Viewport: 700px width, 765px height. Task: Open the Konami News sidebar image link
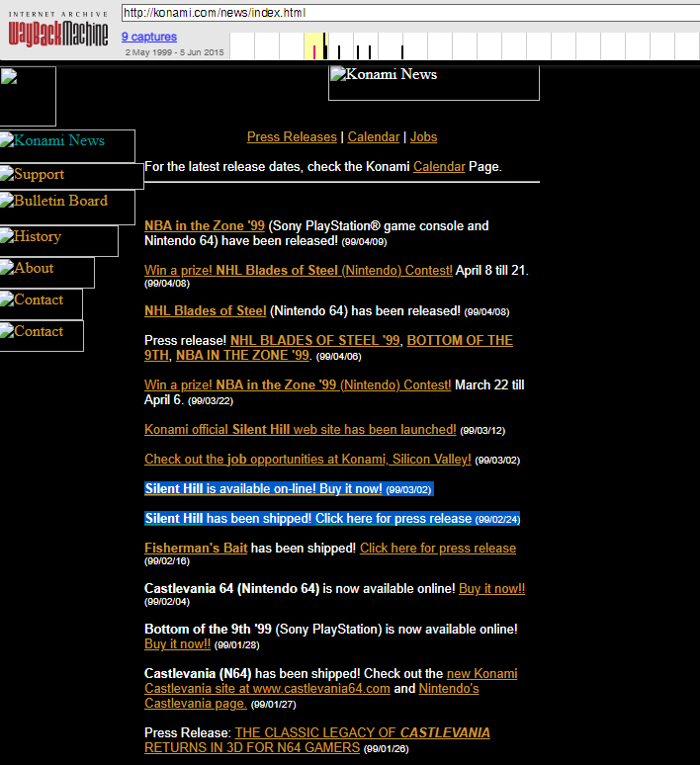tap(67, 145)
